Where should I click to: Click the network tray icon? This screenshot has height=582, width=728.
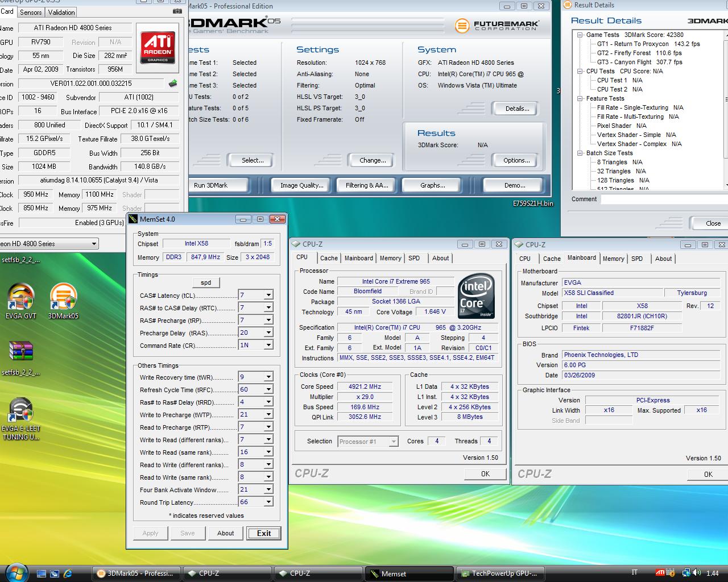[686, 573]
